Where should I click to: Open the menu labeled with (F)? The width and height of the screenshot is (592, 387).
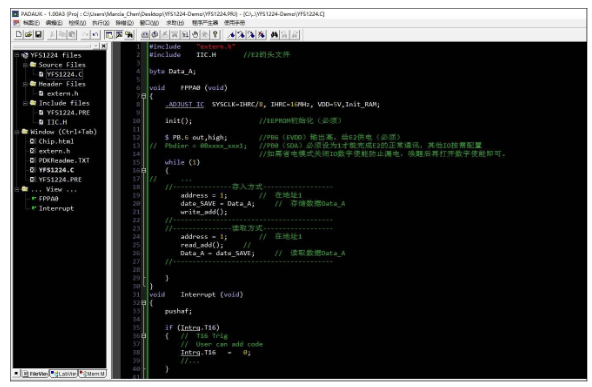[31, 23]
